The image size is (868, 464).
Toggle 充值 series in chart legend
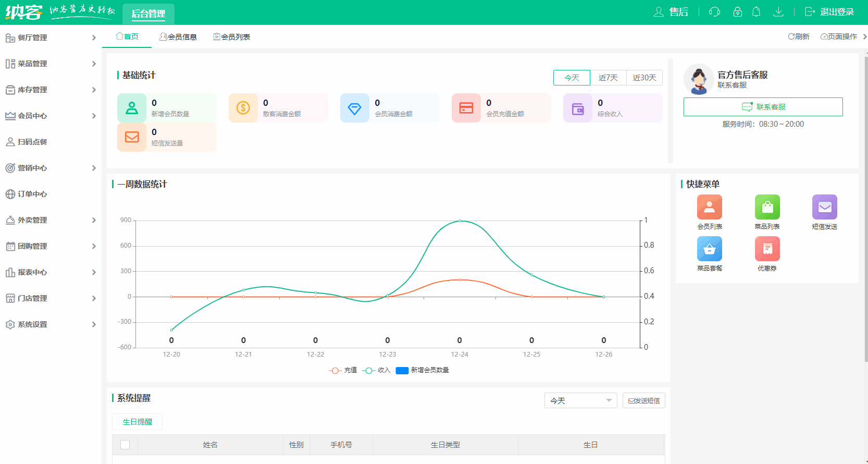[x=343, y=370]
